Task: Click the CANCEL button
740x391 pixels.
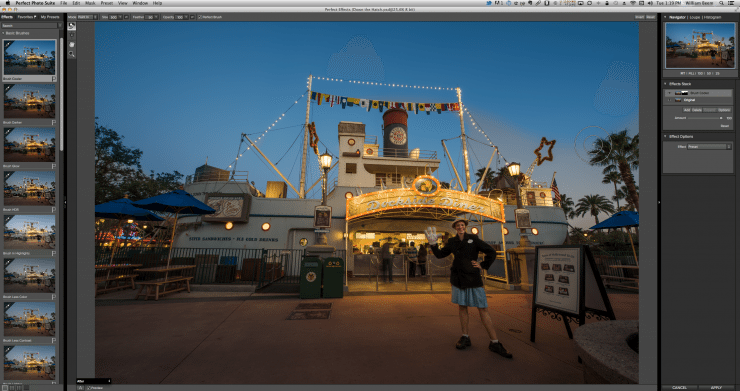Action: [x=680, y=388]
